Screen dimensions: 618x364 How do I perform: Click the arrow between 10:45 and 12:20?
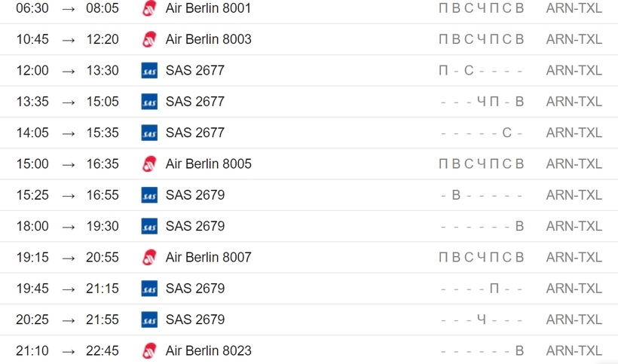(68, 40)
